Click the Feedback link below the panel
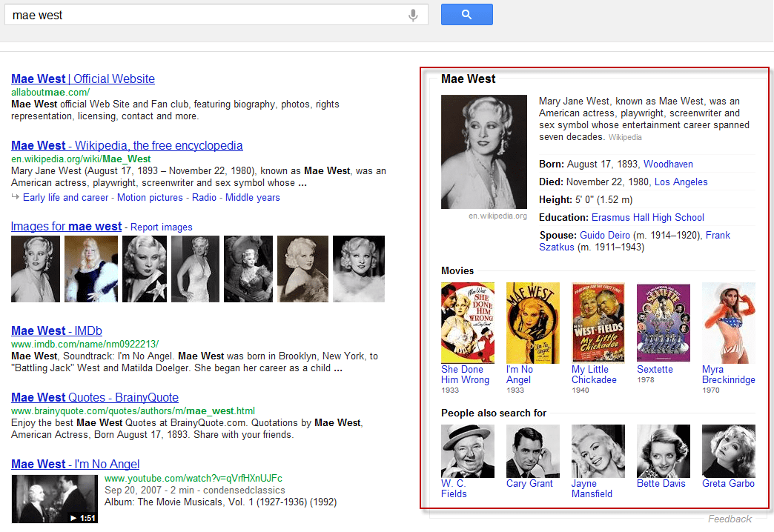 pos(730,519)
